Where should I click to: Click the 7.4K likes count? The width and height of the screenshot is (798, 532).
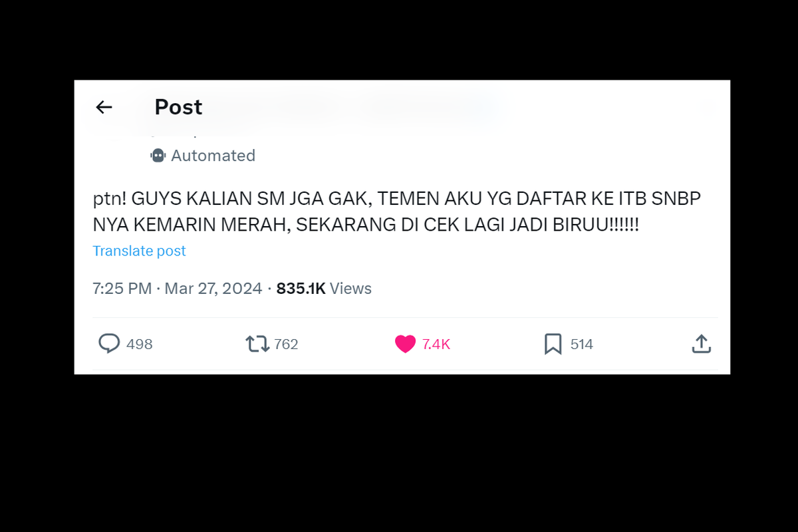coord(436,344)
